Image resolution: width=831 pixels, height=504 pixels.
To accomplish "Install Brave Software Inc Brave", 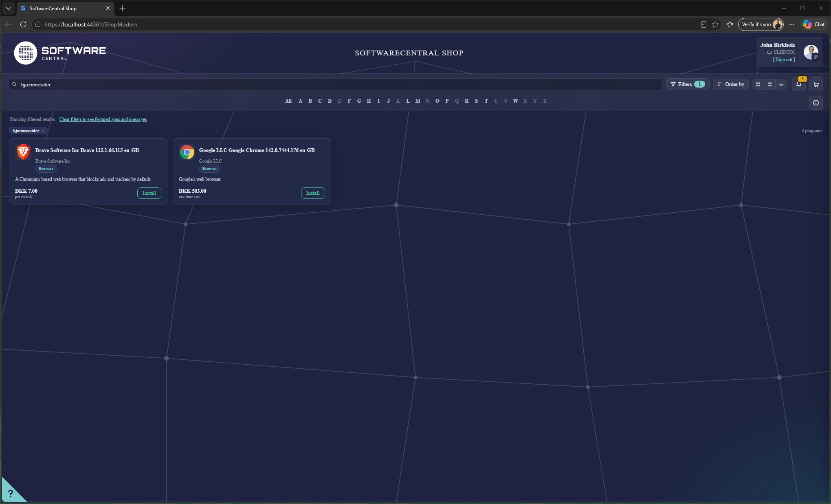I will pos(149,193).
